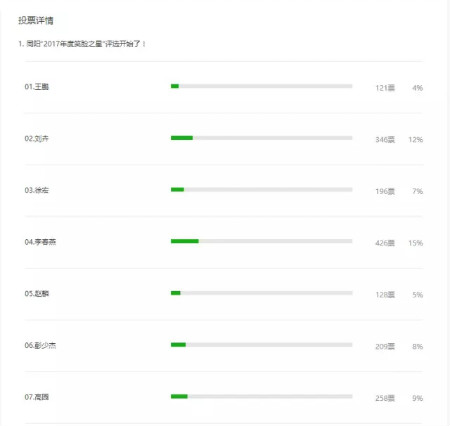The height and width of the screenshot is (426, 450).
Task: Click the 2017年度笑脸之星 question title
Action: (x=82, y=44)
